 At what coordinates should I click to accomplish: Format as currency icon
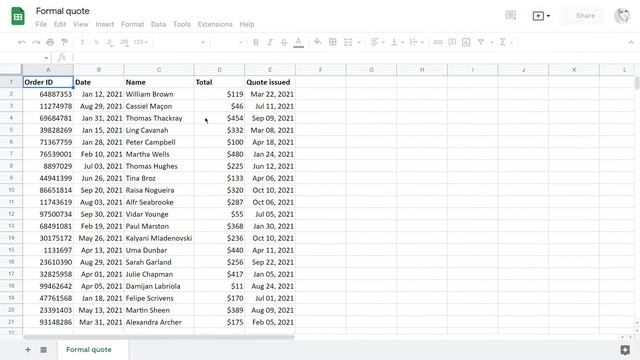pos(82,42)
